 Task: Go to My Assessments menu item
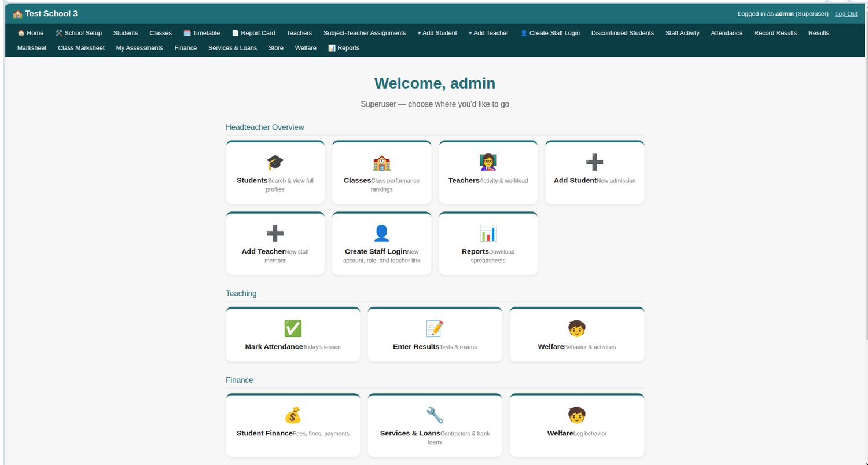tap(139, 48)
